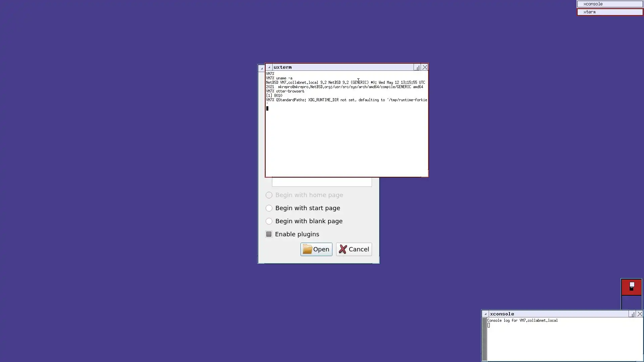Toggle the Enable plugins checkbox
The width and height of the screenshot is (644, 362).
[269, 234]
